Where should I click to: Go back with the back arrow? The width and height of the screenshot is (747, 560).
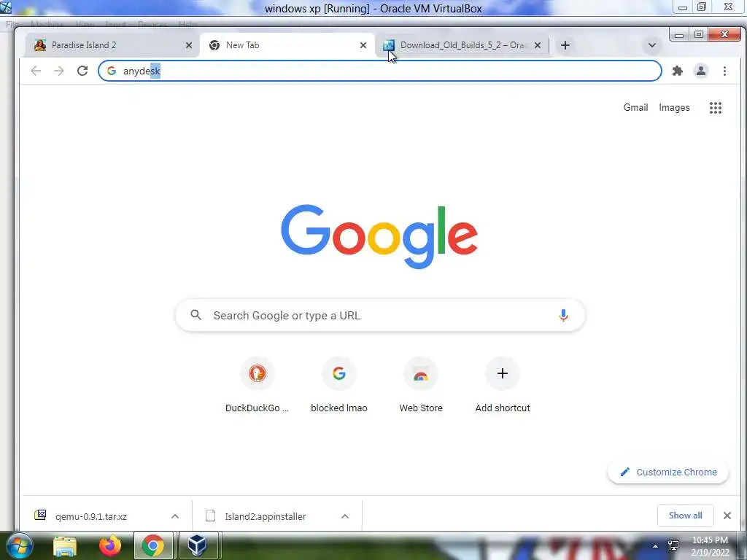[x=36, y=71]
